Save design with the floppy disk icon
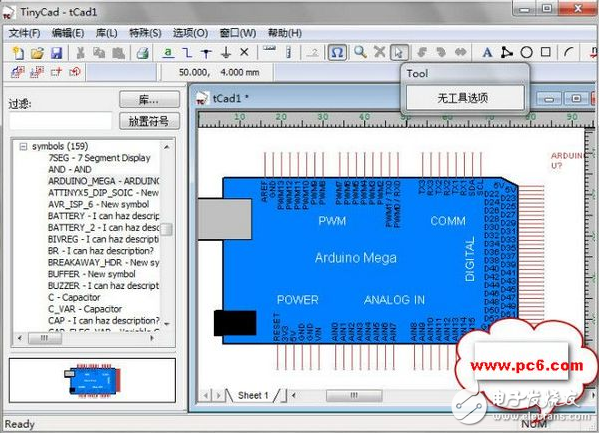 click(57, 52)
